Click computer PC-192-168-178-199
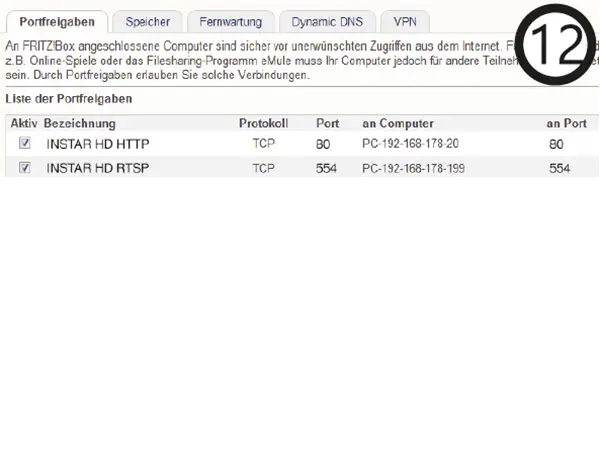 pos(413,169)
